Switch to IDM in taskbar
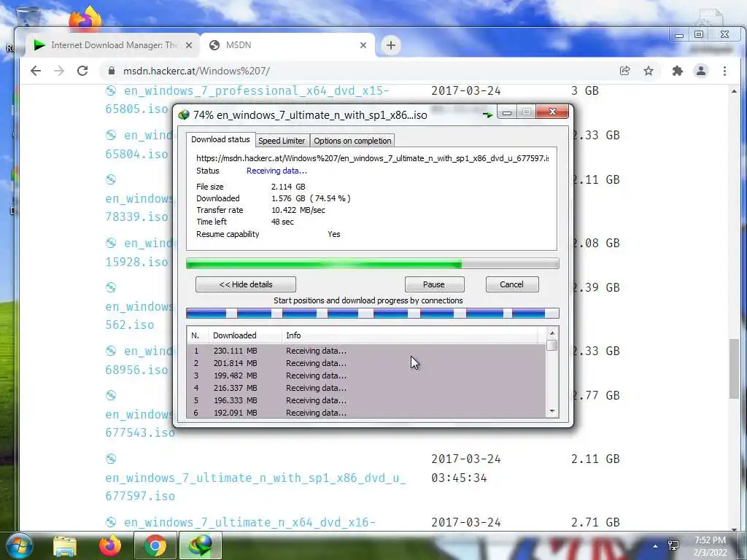 200,545
